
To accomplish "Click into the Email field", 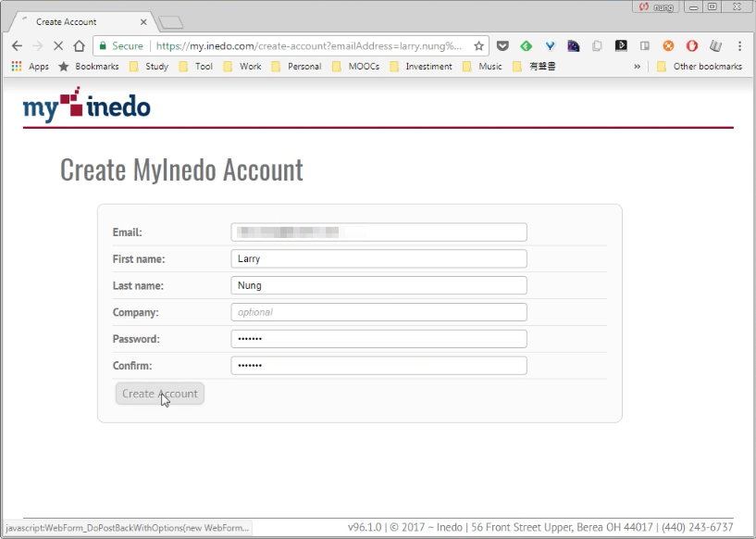I will pos(378,232).
